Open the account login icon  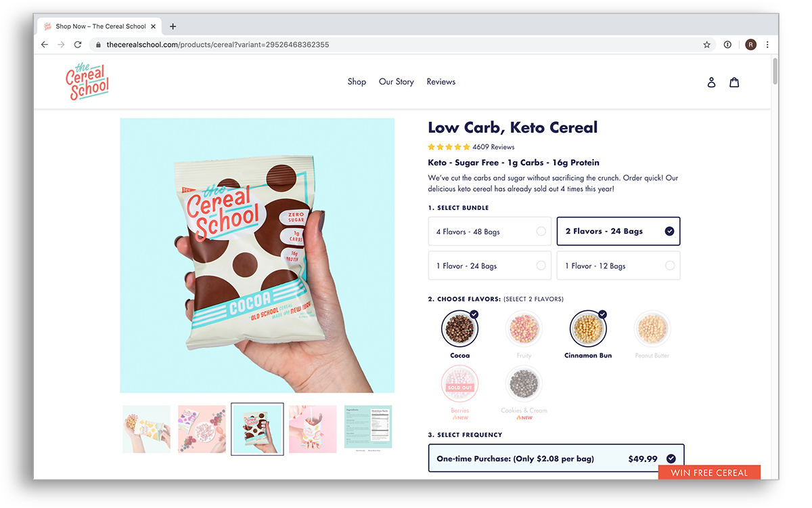(711, 82)
